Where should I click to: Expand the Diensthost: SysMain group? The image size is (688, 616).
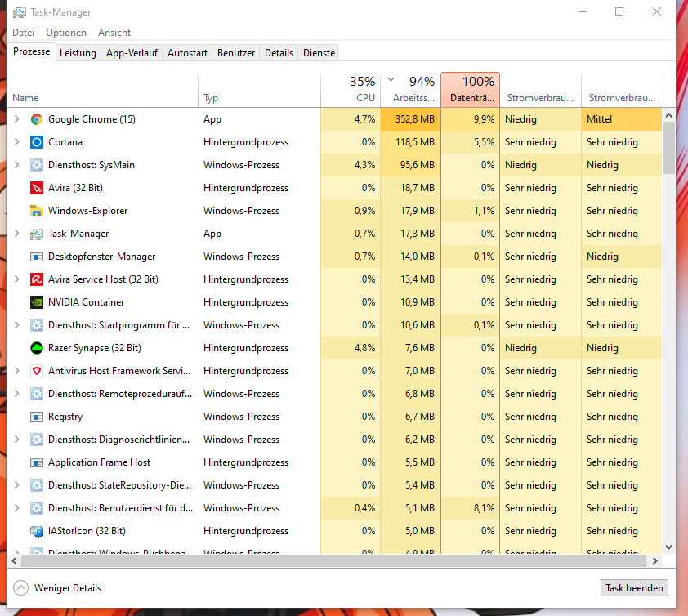tap(16, 164)
